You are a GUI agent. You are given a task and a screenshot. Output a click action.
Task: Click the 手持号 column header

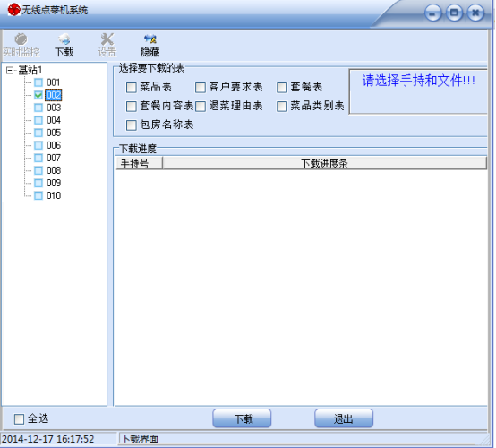click(139, 163)
